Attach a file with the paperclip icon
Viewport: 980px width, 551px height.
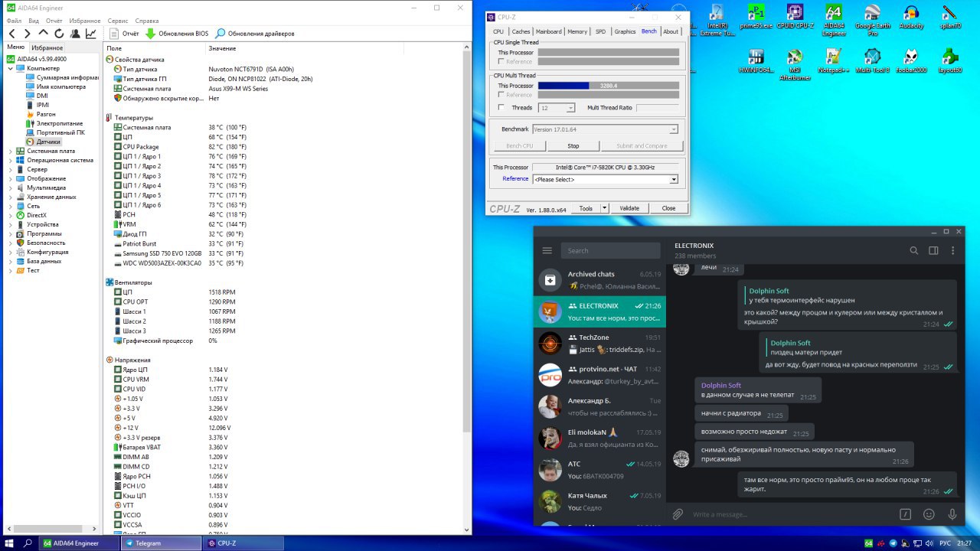pos(678,514)
